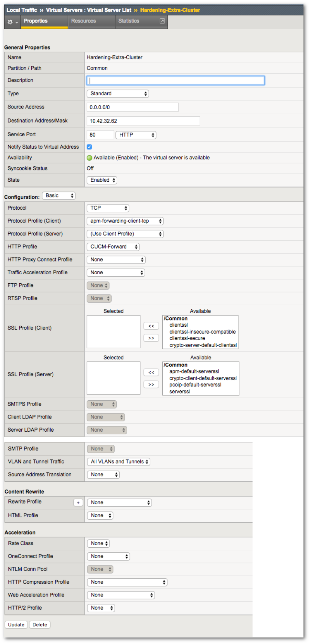Open the OneConnect Profile dropdown
Screen dimensions: 310x644
click(x=108, y=556)
